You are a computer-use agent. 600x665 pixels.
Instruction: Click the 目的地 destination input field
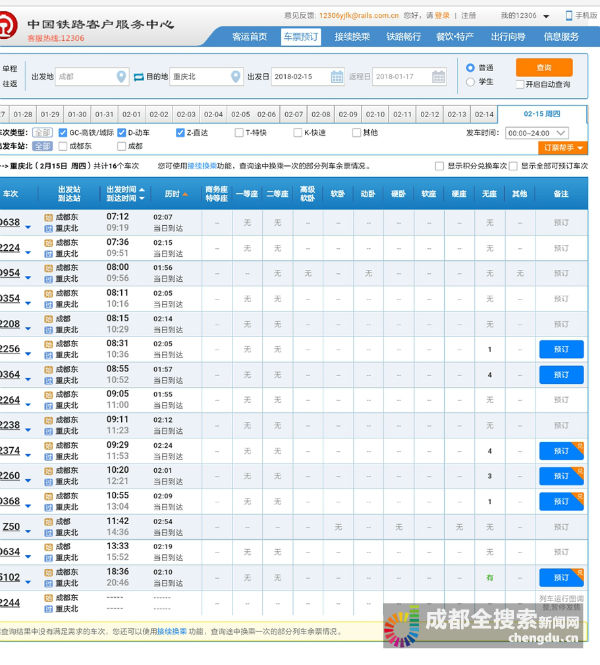[198, 76]
